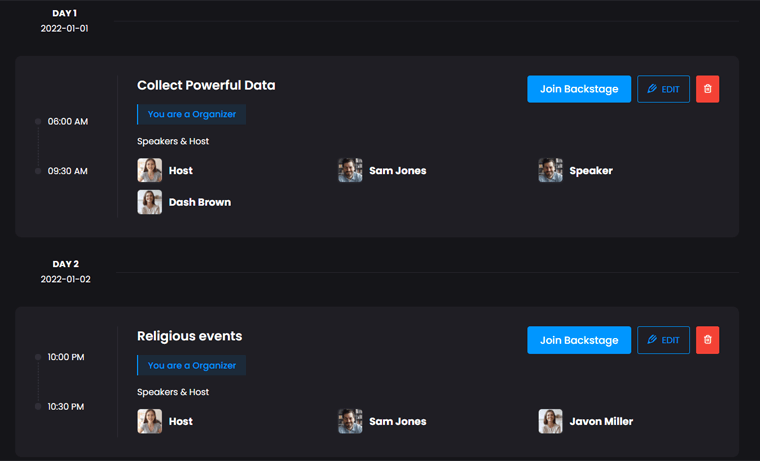This screenshot has height=461, width=760.
Task: Click the 10:00 PM timeline point
Action: [x=39, y=357]
